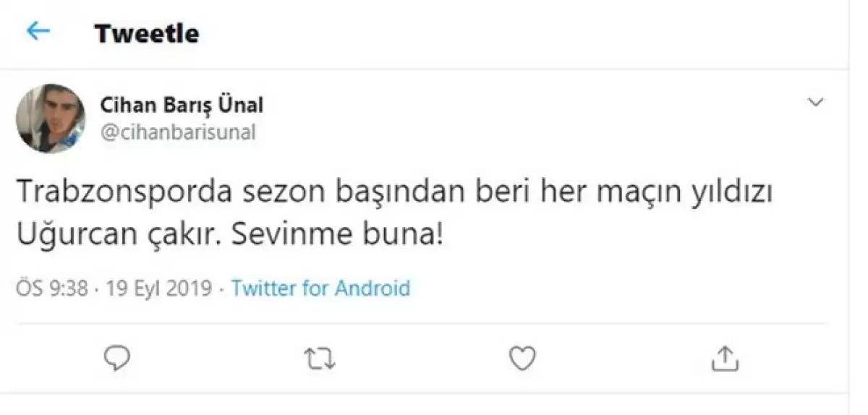This screenshot has height=415, width=868.
Task: Share the tweet using upload arrow icon
Action: (x=724, y=356)
